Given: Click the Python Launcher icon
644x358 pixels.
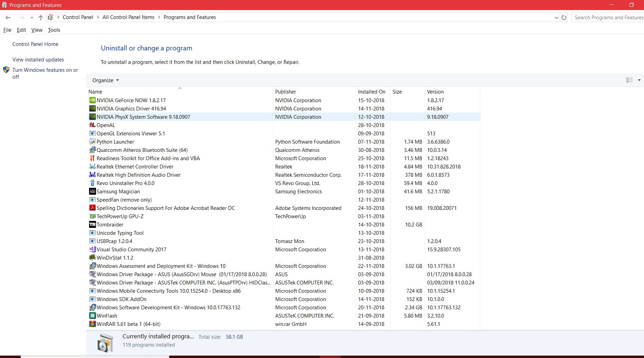Looking at the screenshot, I should click(92, 142).
